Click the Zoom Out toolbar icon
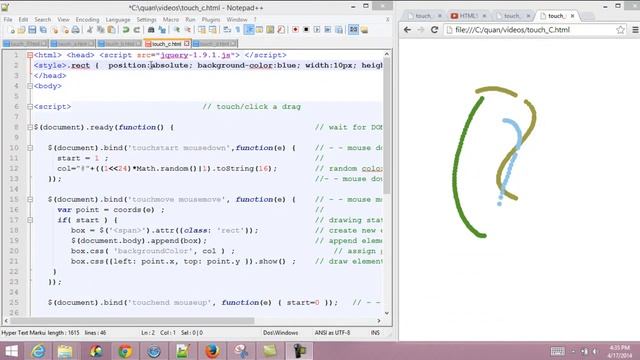640x360 pixels. [x=187, y=30]
